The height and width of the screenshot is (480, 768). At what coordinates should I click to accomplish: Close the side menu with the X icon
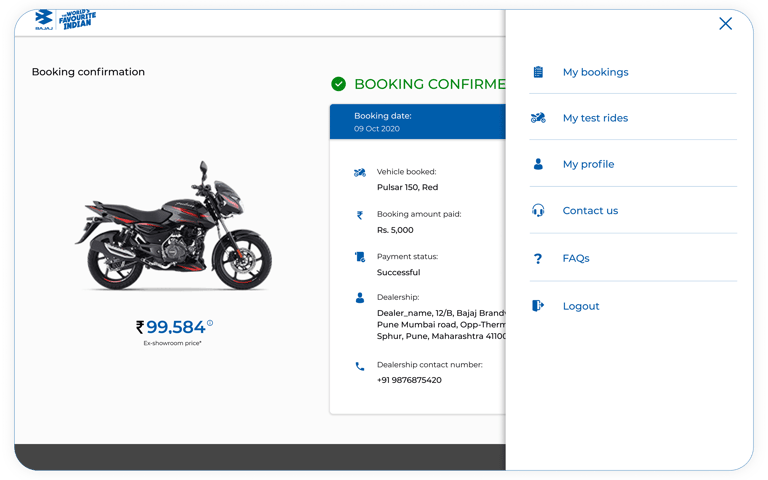(725, 24)
